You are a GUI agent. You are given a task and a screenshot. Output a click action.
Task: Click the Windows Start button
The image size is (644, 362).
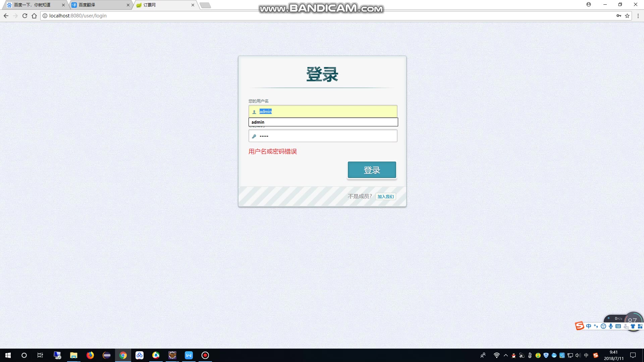[8, 355]
